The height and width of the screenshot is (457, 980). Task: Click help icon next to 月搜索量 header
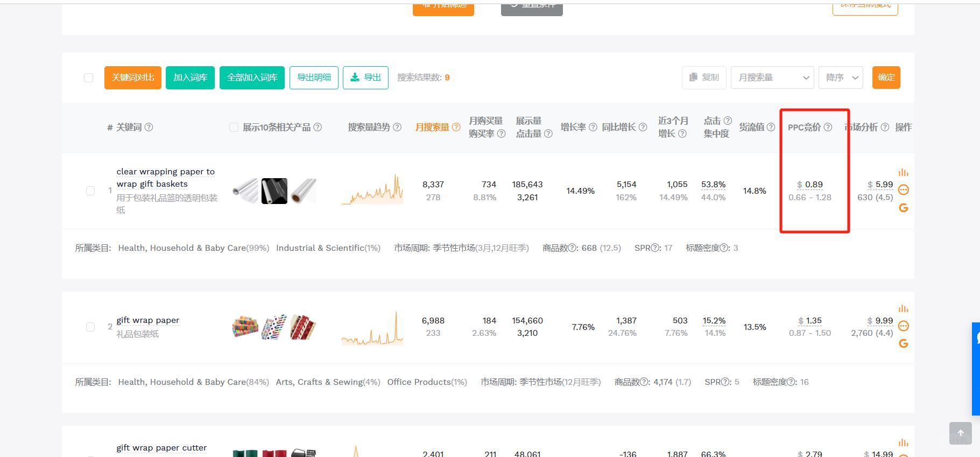[x=456, y=128]
